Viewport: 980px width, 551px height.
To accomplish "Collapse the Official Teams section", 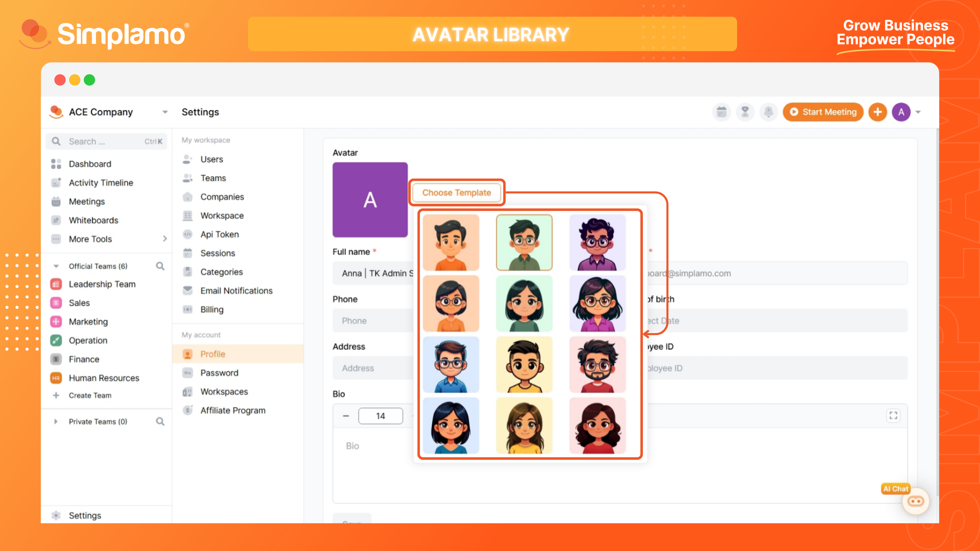I will (56, 266).
